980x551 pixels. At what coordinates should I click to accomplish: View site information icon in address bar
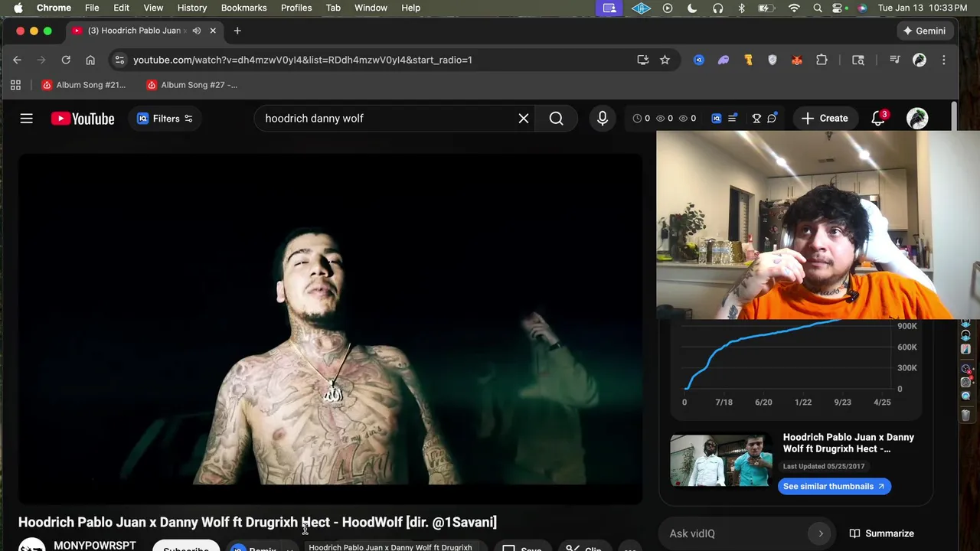(x=119, y=60)
